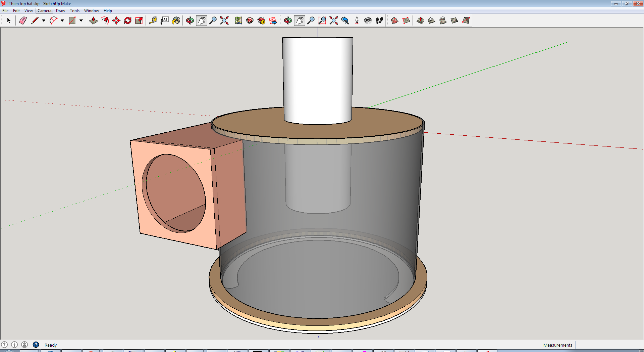The width and height of the screenshot is (644, 352).
Task: Click the geo-location status bar button
Action: tap(4, 345)
